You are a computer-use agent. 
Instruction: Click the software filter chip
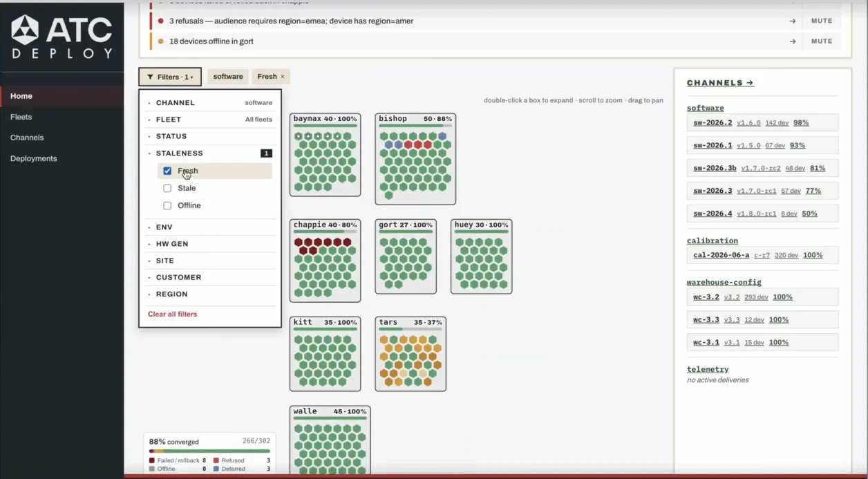tap(228, 77)
